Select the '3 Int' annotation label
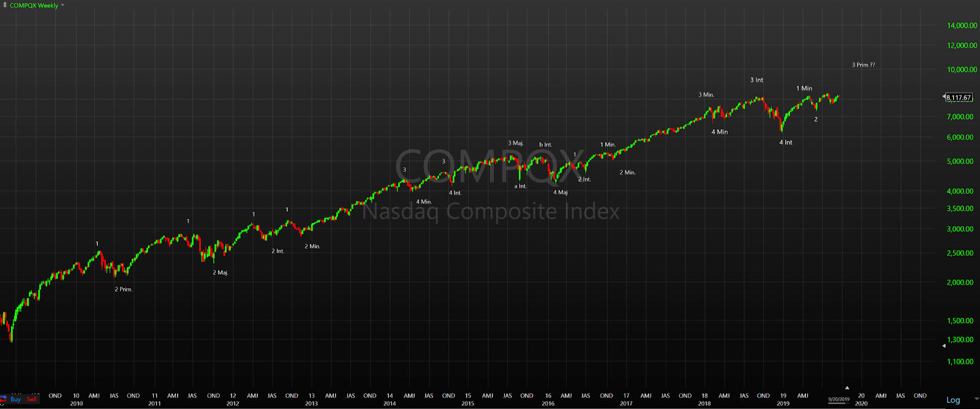Image resolution: width=980 pixels, height=409 pixels. point(756,80)
